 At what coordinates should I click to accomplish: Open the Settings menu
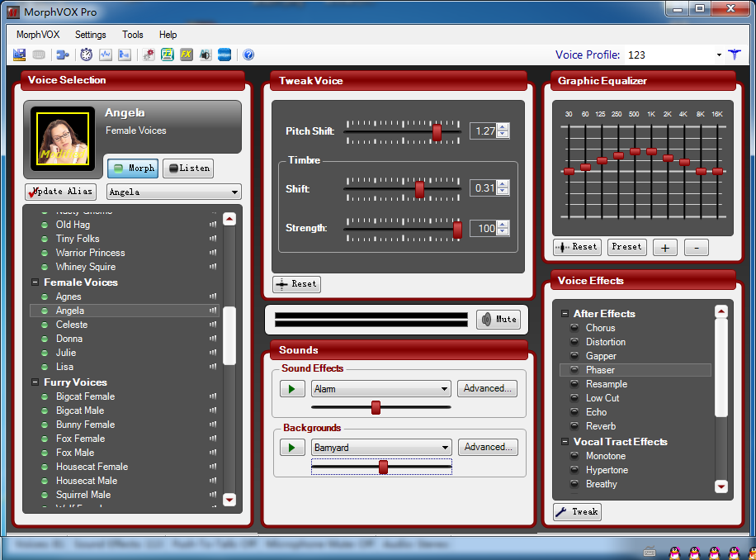90,35
